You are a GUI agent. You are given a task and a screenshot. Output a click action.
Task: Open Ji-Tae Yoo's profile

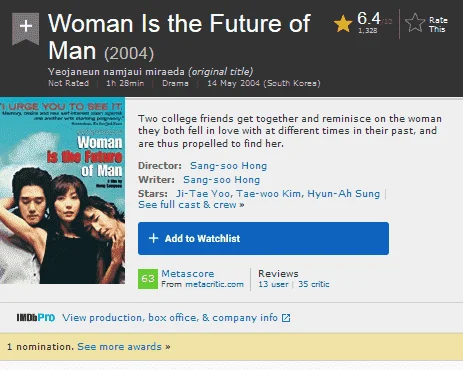coord(202,194)
